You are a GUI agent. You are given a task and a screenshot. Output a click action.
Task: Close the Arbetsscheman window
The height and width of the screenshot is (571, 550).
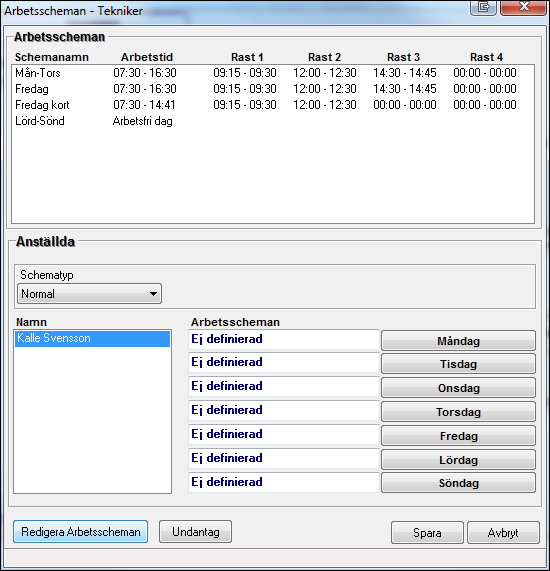click(x=523, y=7)
